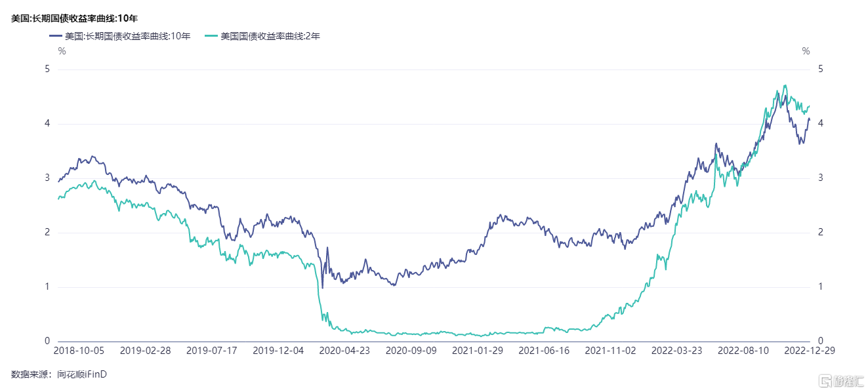Click the left axis % unit label
This screenshot has width=868, height=392.
(62, 51)
